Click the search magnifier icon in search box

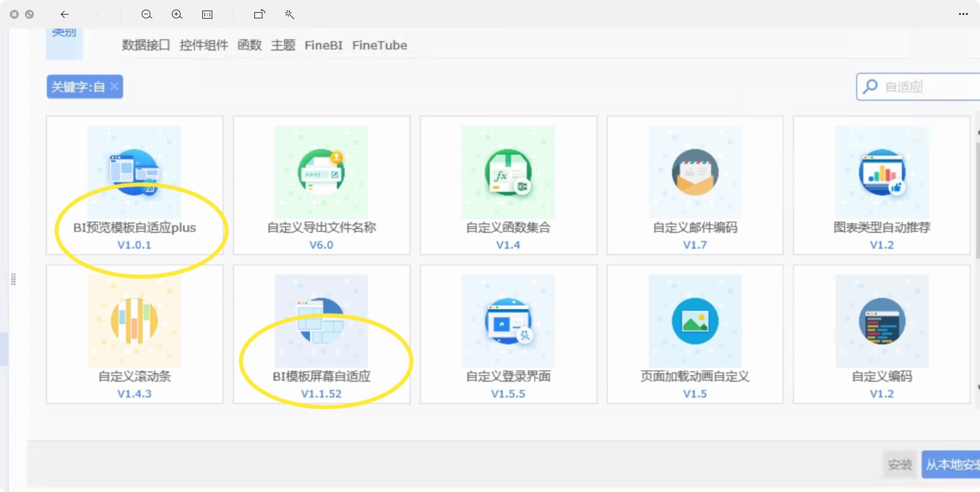pyautogui.click(x=870, y=87)
